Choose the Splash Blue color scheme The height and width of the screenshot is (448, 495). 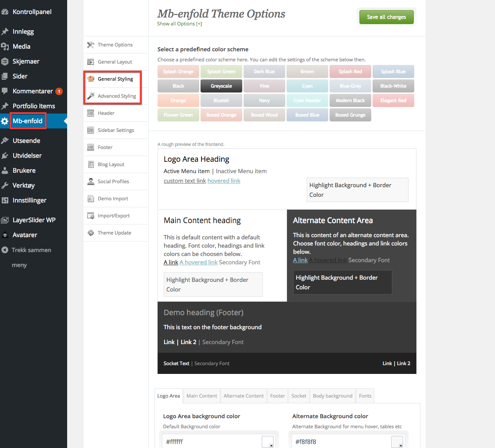click(x=393, y=71)
